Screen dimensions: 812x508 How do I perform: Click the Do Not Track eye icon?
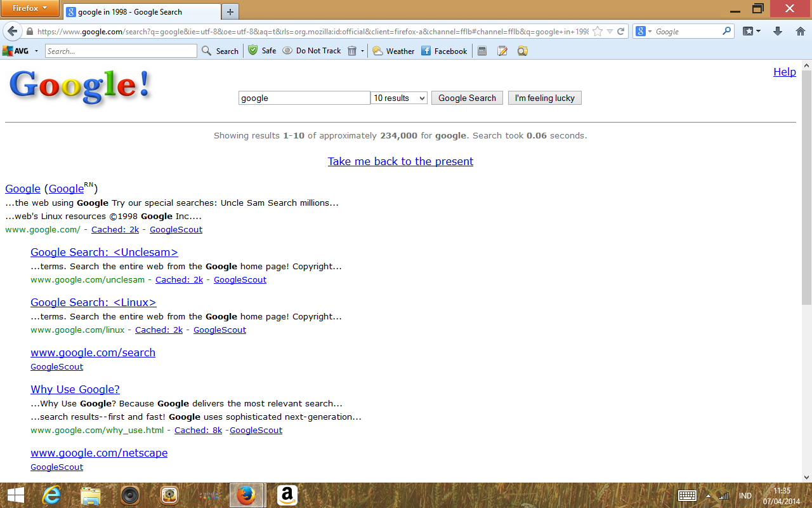click(x=287, y=51)
